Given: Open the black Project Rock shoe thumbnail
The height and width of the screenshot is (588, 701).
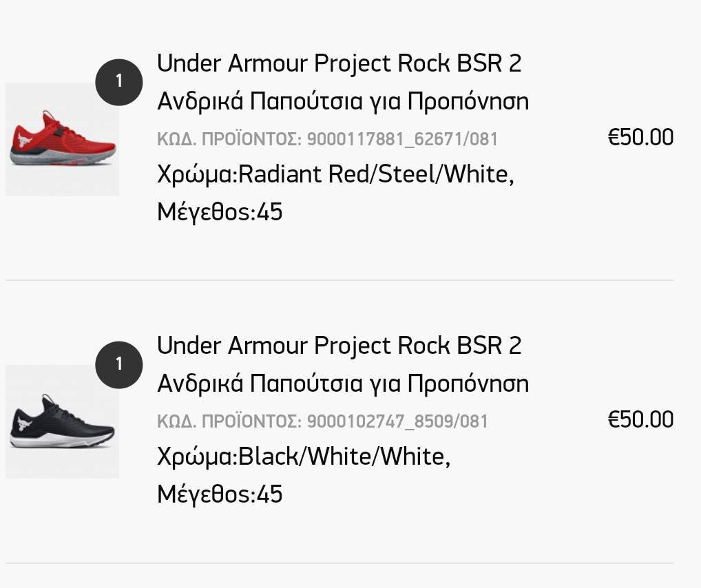Looking at the screenshot, I should pos(62,421).
